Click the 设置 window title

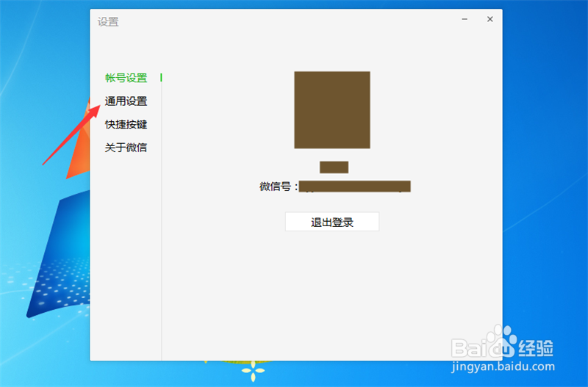(108, 22)
